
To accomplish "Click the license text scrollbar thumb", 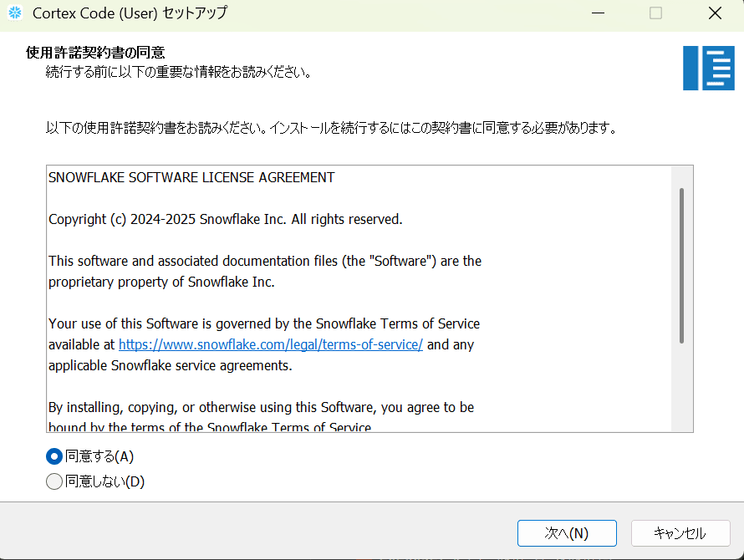I will [x=681, y=266].
